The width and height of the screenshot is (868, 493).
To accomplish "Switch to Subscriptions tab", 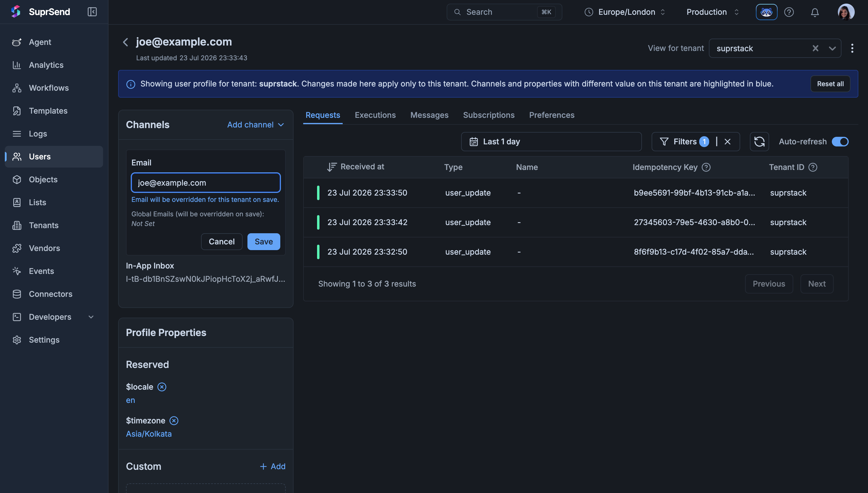I will 489,115.
